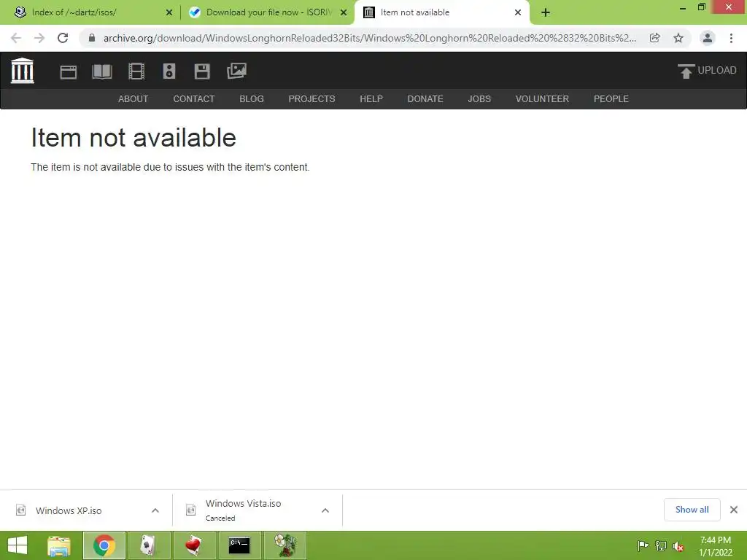Close the 'Download your file now' tab
The image size is (747, 560).
(x=344, y=12)
